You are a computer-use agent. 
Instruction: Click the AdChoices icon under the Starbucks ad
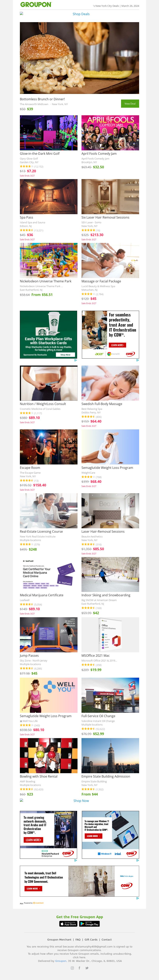[x=76, y=360]
